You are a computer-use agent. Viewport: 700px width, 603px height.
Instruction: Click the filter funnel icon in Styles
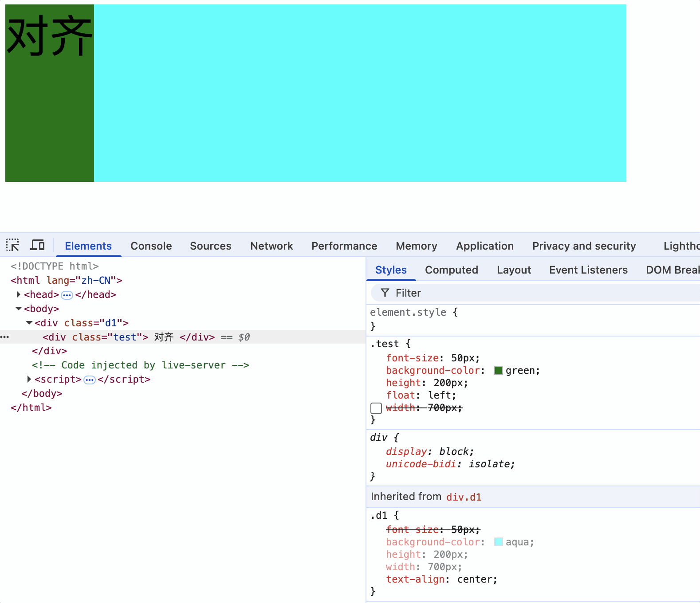385,293
